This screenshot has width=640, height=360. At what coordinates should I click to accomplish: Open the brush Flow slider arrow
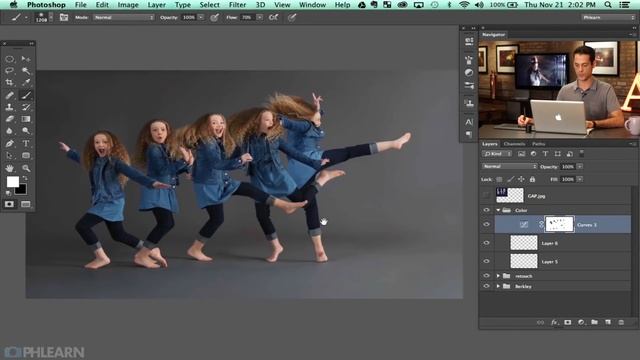click(x=259, y=18)
